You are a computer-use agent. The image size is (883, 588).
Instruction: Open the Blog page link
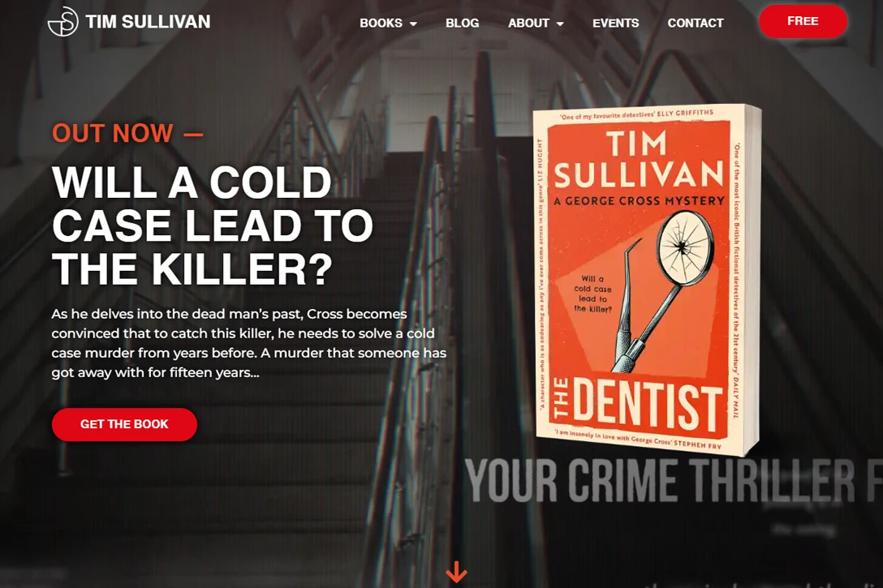[x=463, y=23]
